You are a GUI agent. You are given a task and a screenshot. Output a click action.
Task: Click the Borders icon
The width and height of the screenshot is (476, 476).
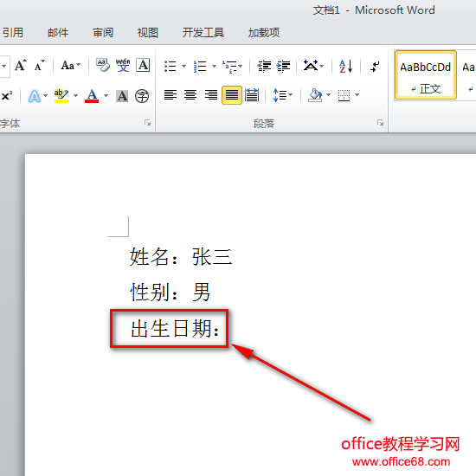344,95
